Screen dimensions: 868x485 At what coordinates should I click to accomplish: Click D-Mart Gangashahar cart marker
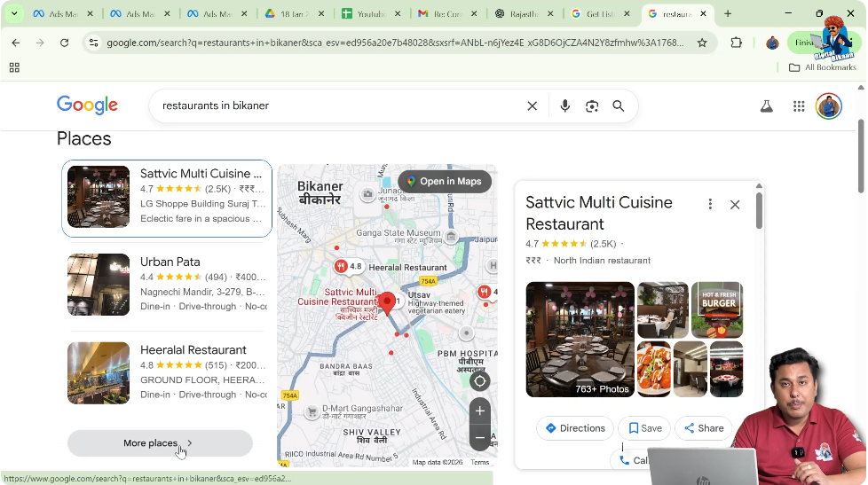[x=312, y=412]
